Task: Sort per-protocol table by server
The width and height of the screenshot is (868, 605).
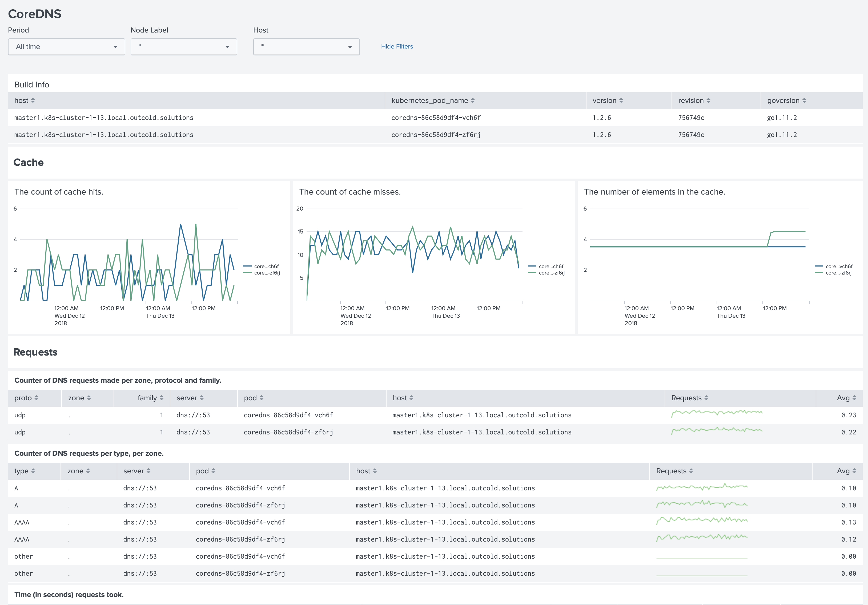Action: click(190, 398)
